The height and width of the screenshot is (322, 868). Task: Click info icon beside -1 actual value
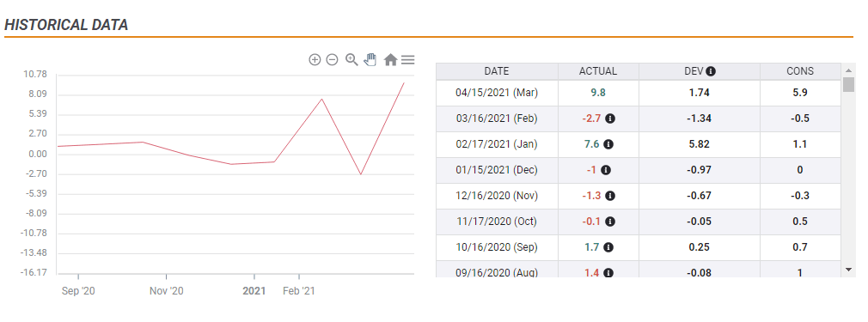(x=606, y=170)
